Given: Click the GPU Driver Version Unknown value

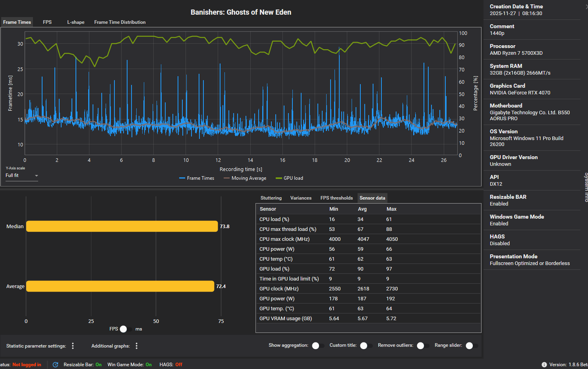Looking at the screenshot, I should click(x=501, y=164).
